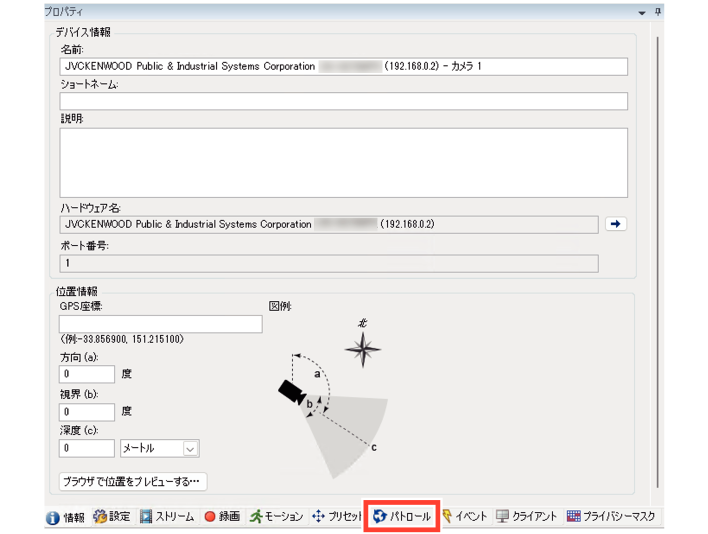708x534 pixels.
Task: Click the プリセット (Presets) crosshair icon
Action: 320,517
